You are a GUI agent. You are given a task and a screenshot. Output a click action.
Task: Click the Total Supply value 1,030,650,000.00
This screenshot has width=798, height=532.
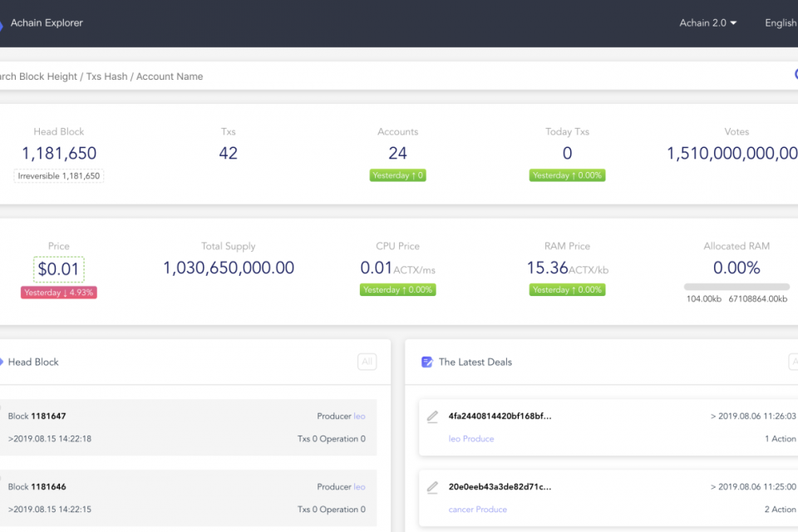[x=228, y=268]
